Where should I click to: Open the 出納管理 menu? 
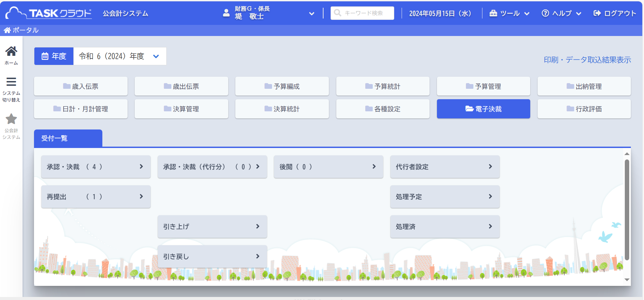(584, 86)
